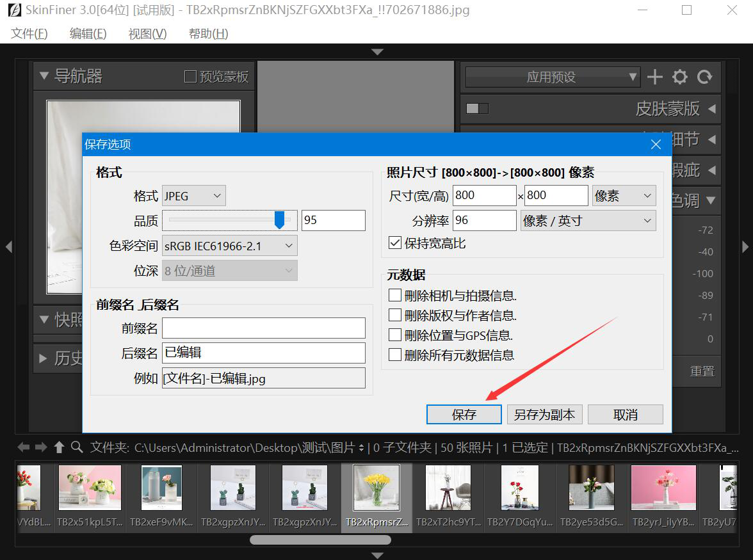Viewport: 753px width, 560px height.
Task: Open the JPEG format dropdown
Action: pyautogui.click(x=193, y=196)
